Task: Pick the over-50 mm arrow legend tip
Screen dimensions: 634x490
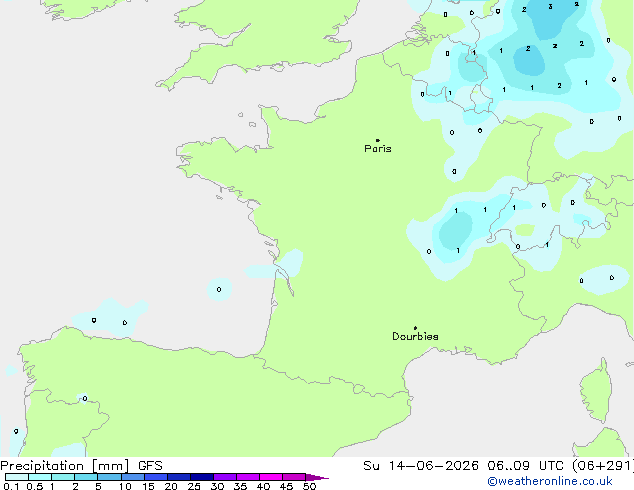Action: tap(317, 477)
